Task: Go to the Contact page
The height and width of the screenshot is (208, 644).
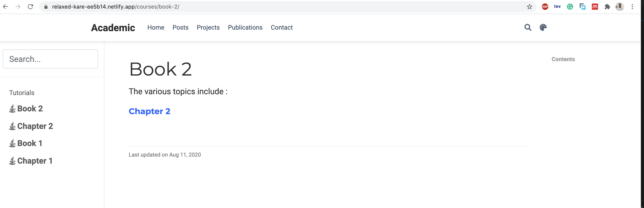Action: [282, 27]
